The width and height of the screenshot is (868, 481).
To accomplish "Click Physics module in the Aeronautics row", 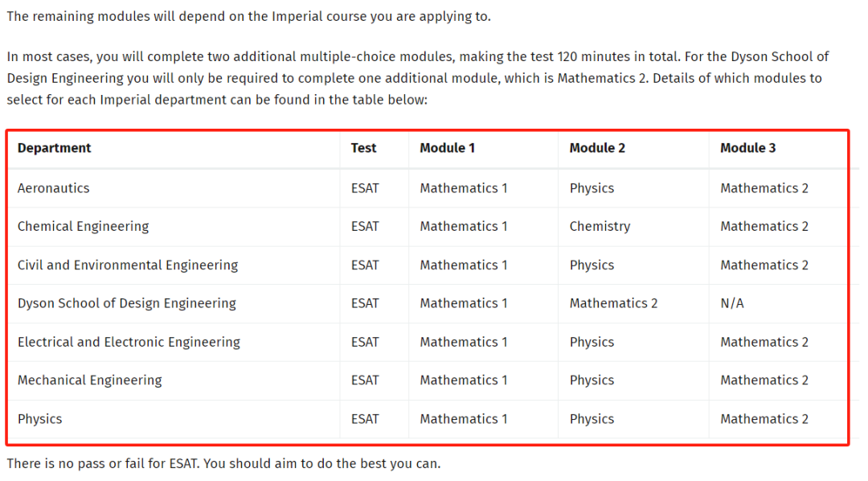I will point(592,188).
